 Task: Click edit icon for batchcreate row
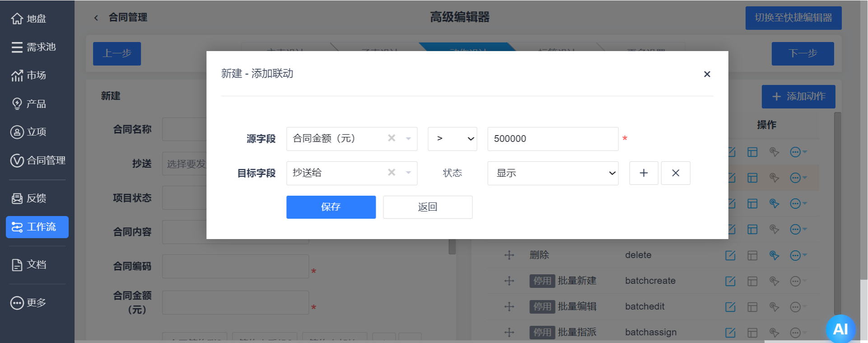pyautogui.click(x=730, y=281)
